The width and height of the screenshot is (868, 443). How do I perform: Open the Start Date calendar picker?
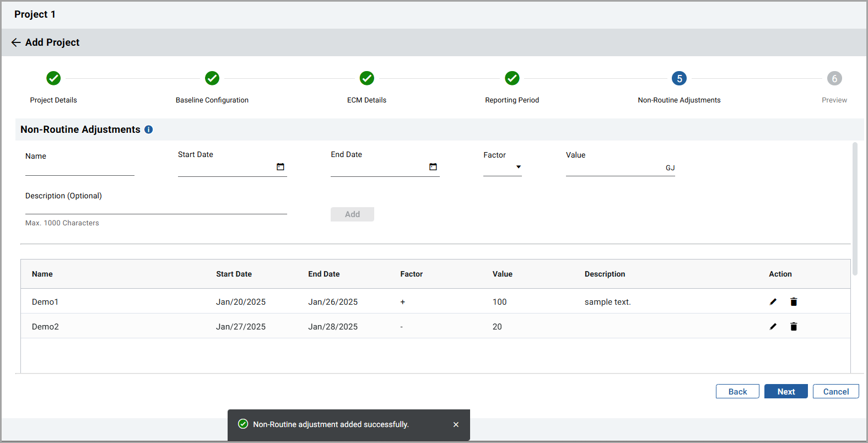point(281,167)
